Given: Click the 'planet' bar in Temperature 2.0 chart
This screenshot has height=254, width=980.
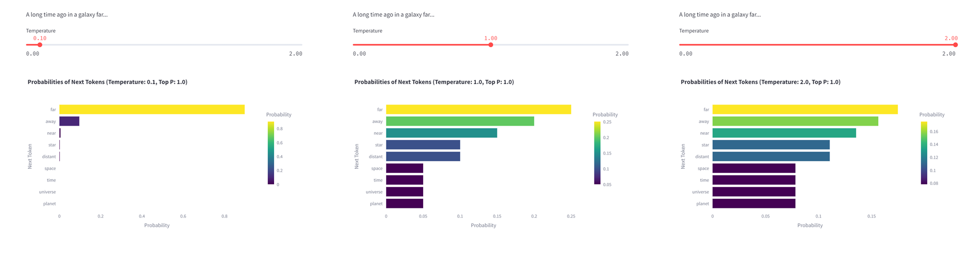Looking at the screenshot, I should click(754, 203).
